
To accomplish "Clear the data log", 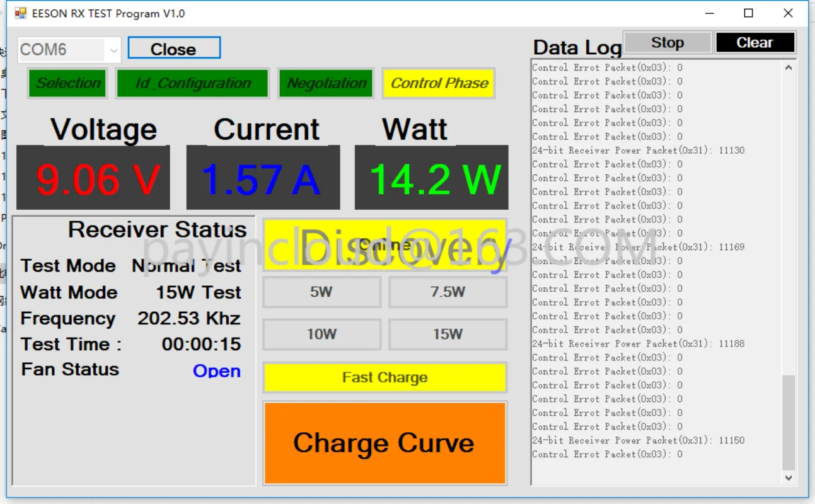I will [x=755, y=43].
